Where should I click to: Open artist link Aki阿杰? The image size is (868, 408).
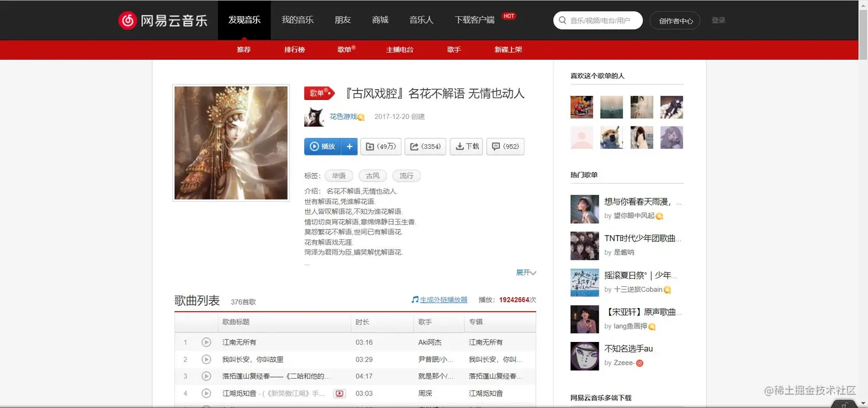430,342
